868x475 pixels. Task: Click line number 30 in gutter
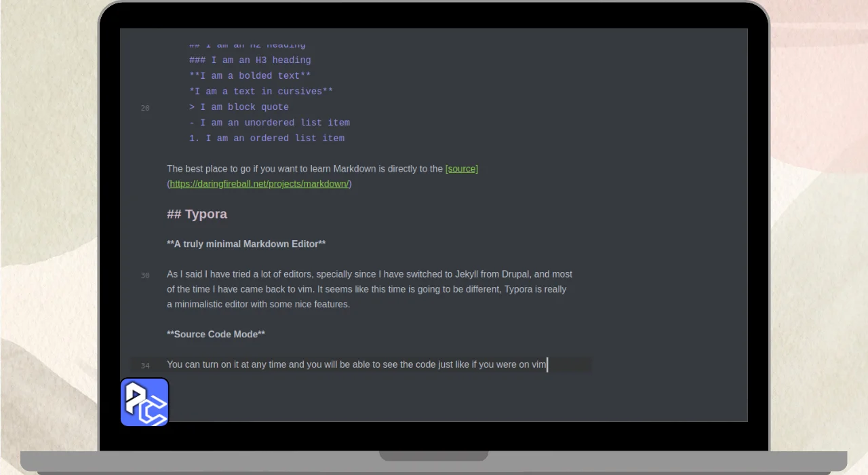[x=145, y=275]
